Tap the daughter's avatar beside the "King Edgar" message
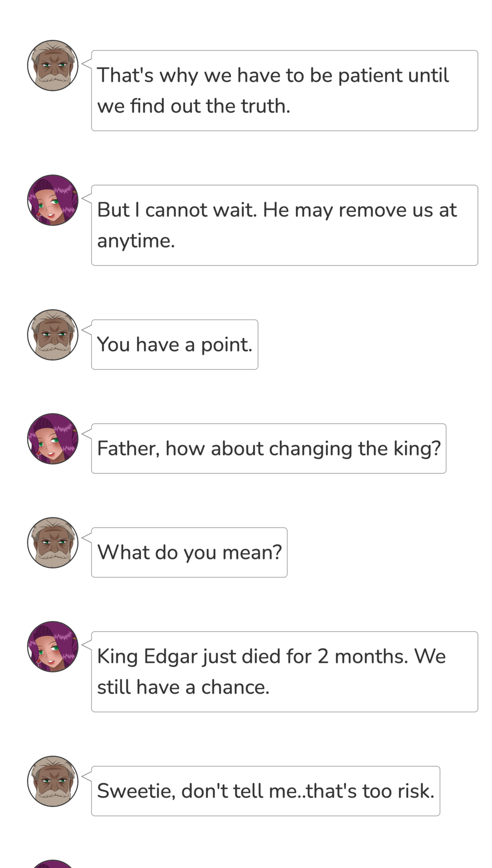This screenshot has width=492, height=868. coord(53,647)
